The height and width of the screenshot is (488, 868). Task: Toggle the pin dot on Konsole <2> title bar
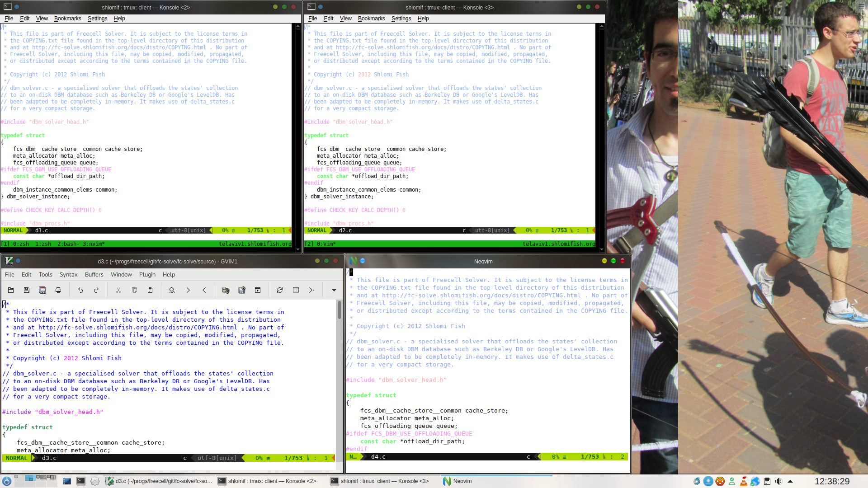[17, 7]
